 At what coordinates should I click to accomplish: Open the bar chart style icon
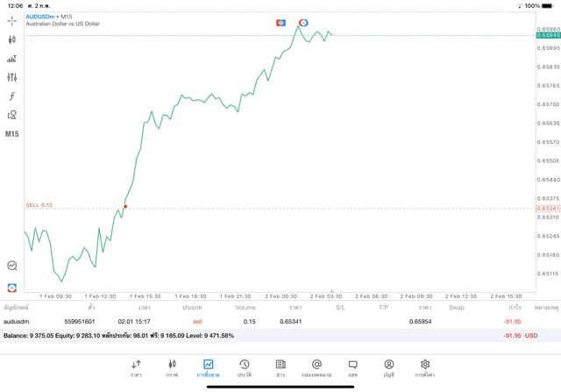click(11, 59)
